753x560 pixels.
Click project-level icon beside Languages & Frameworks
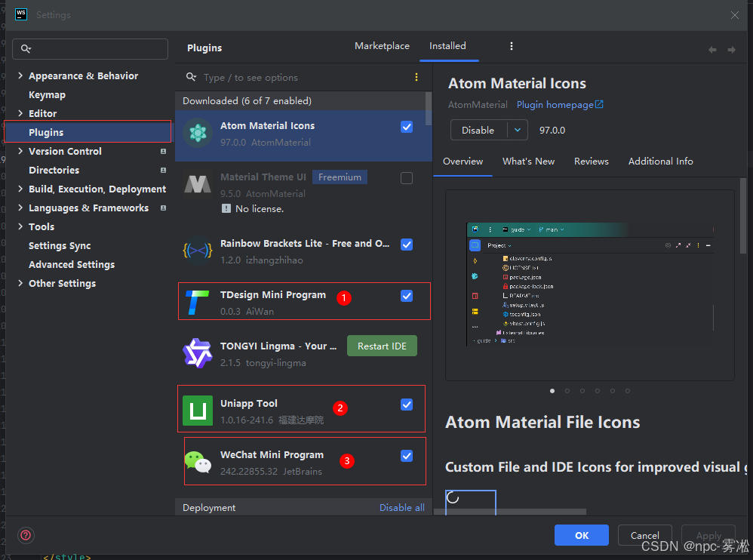point(163,208)
